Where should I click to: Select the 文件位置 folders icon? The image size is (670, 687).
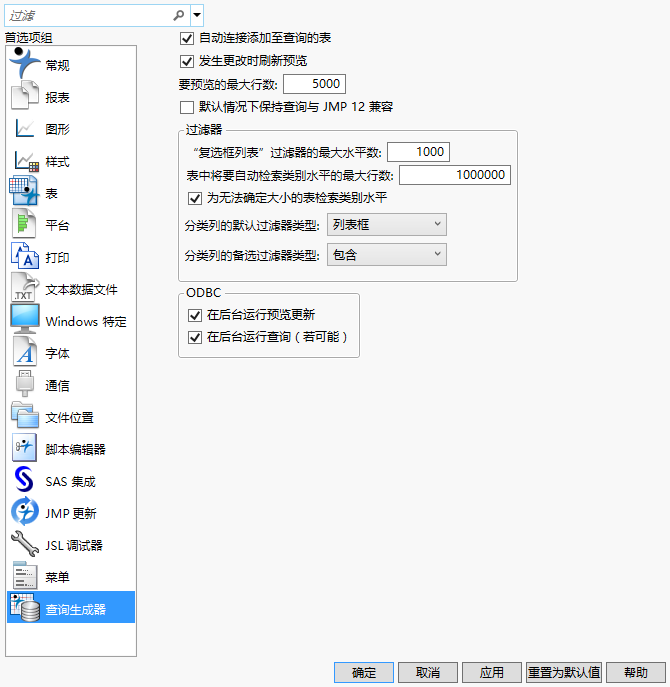[x=25, y=415]
